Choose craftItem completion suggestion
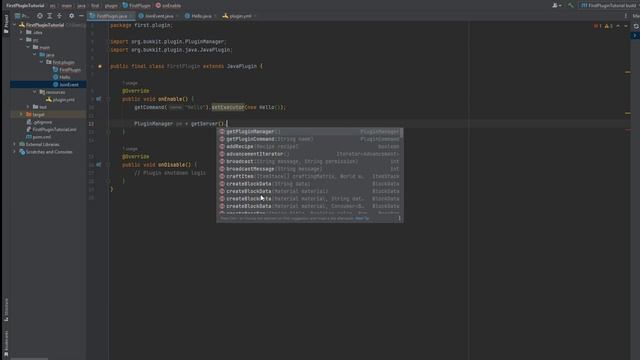This screenshot has height=360, width=640. [x=309, y=176]
